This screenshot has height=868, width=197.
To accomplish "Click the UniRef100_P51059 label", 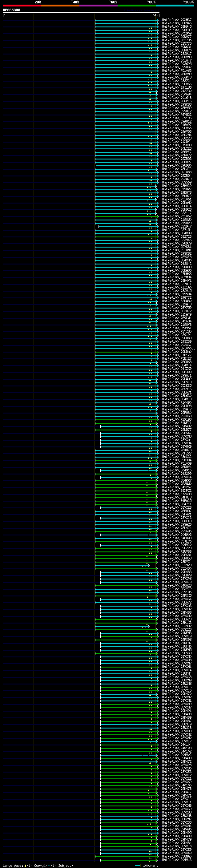I will click(177, 463).
